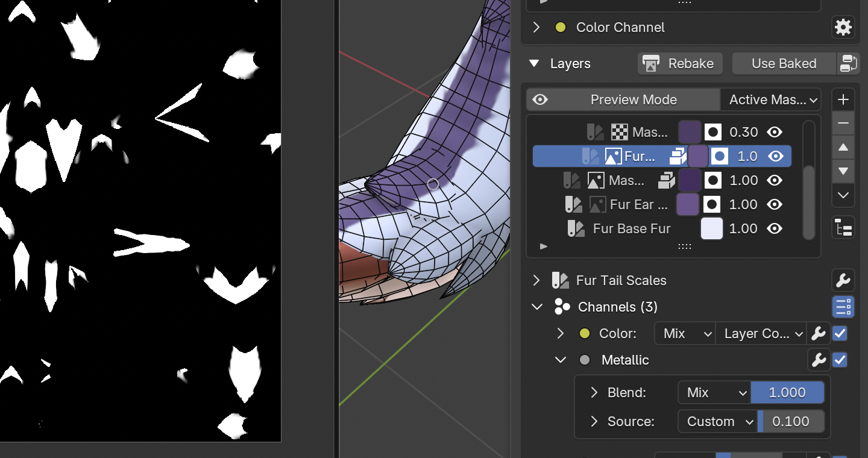Toggle the layer hierarchy tree icon
Viewport: 868px width, 458px height.
843,228
